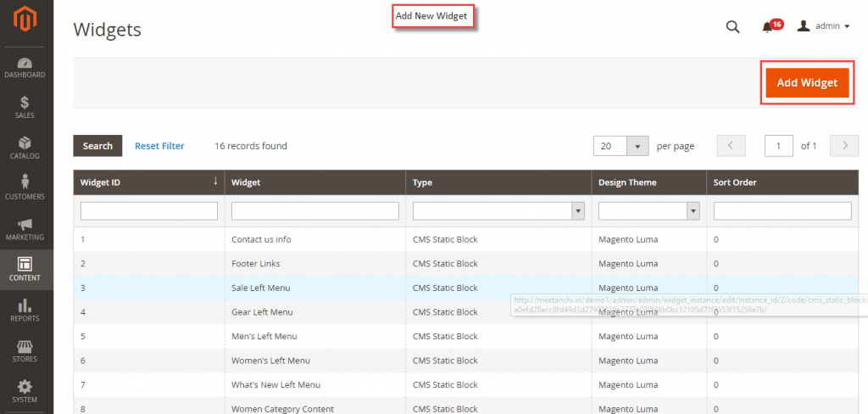Click the search magnifier icon
Viewport: 868px width, 414px height.
click(x=733, y=26)
